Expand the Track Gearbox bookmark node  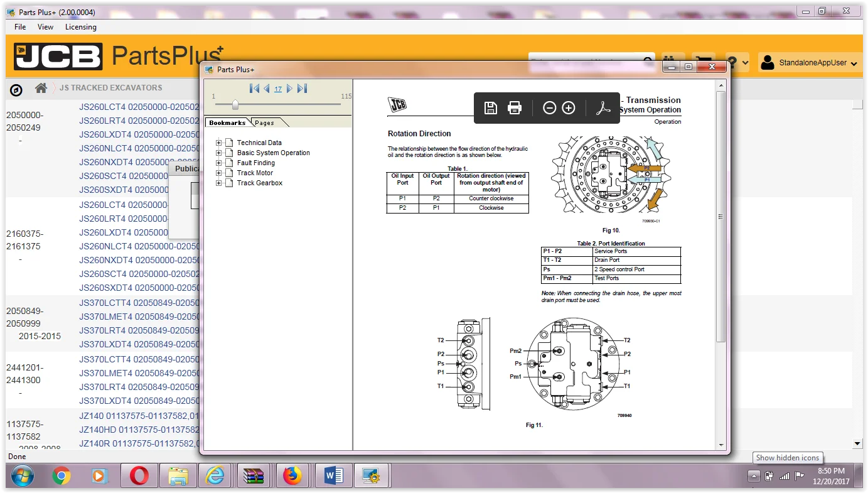pyautogui.click(x=219, y=183)
